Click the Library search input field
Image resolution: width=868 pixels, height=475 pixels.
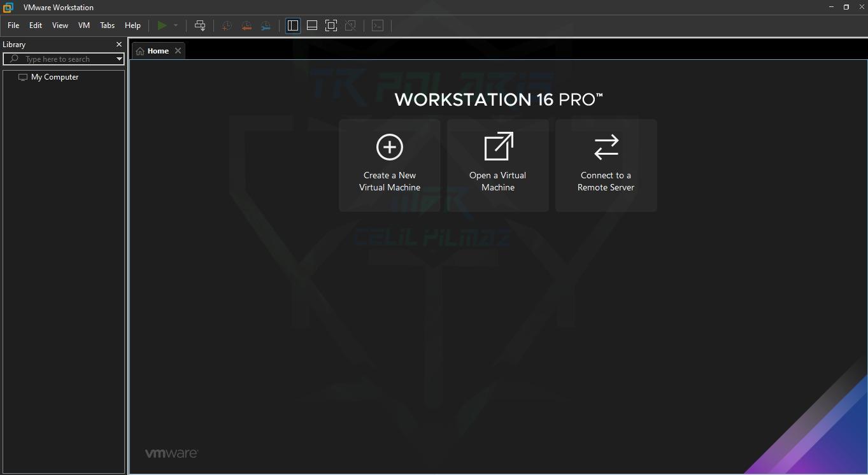[x=64, y=59]
